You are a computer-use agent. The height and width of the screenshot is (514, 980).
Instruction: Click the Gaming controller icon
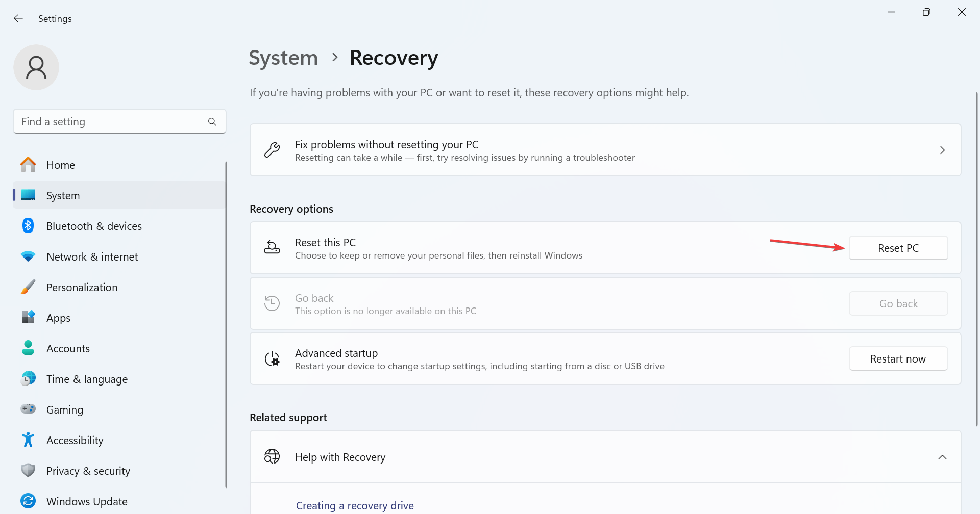(28, 409)
